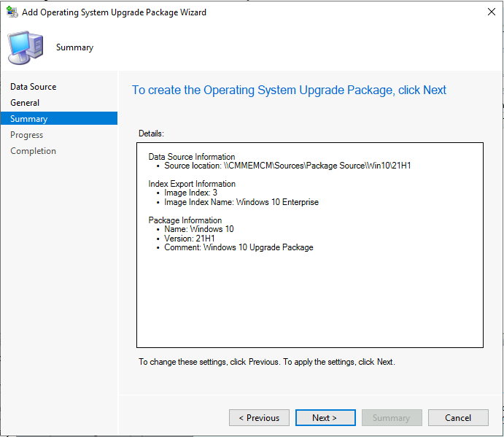Click the blue heading about clicking Next
Image resolution: width=504 pixels, height=437 pixels.
point(289,90)
